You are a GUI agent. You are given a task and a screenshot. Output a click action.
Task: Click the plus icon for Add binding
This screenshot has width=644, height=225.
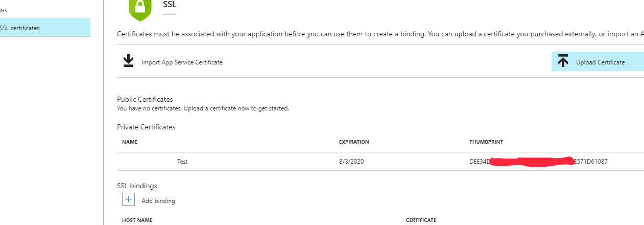pyautogui.click(x=128, y=199)
